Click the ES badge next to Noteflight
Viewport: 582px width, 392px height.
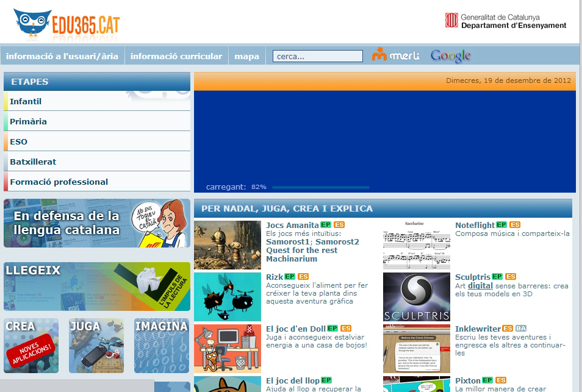[x=515, y=225]
